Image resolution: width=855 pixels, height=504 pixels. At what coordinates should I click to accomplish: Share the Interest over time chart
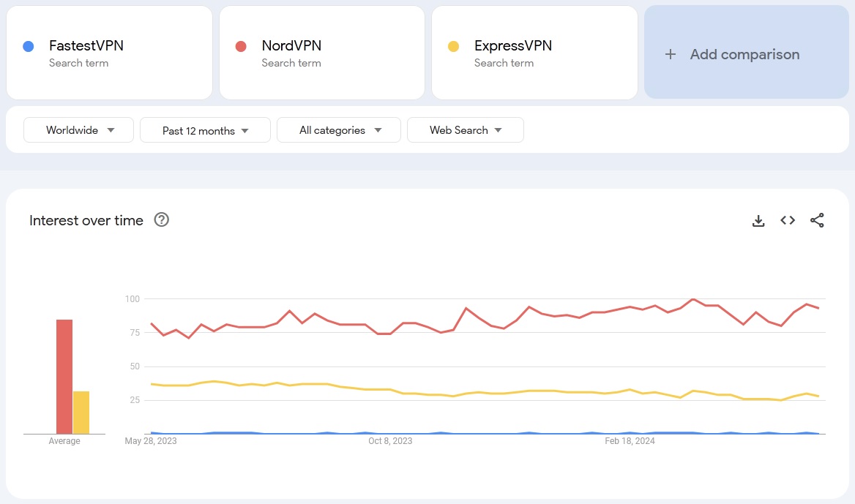(x=817, y=220)
